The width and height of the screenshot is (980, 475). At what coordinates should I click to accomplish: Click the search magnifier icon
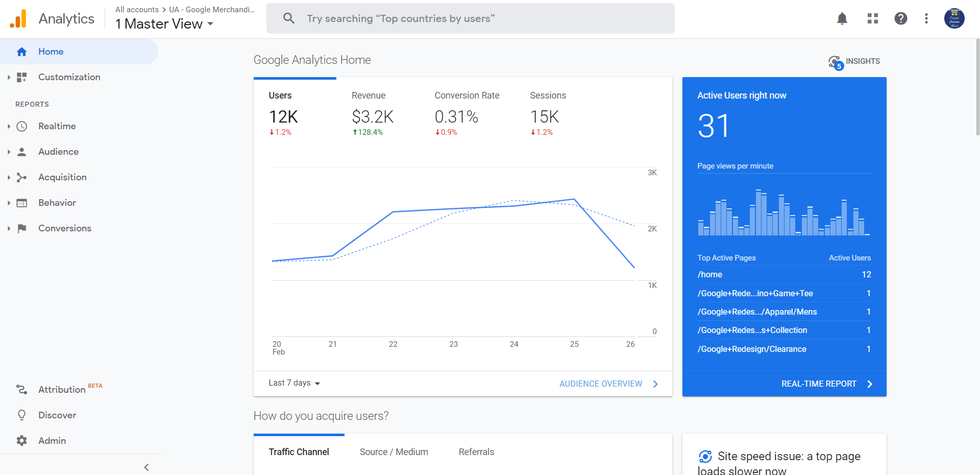[289, 18]
